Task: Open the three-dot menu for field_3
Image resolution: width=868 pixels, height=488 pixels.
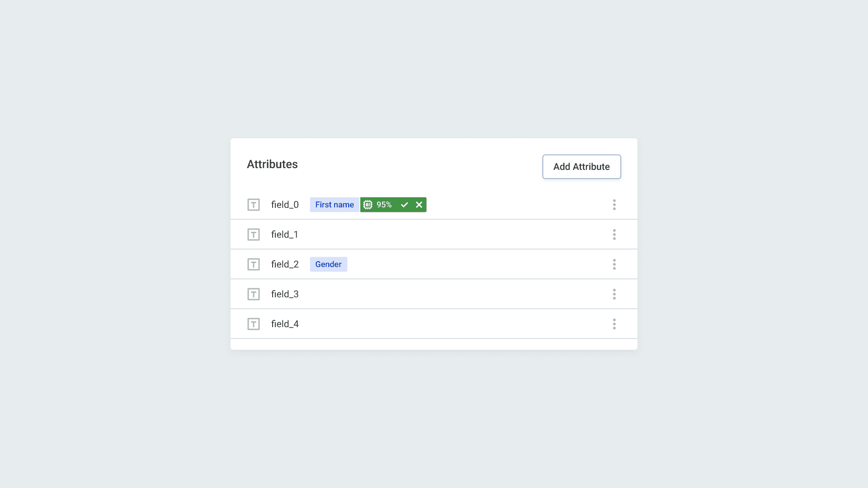Action: [x=614, y=294]
